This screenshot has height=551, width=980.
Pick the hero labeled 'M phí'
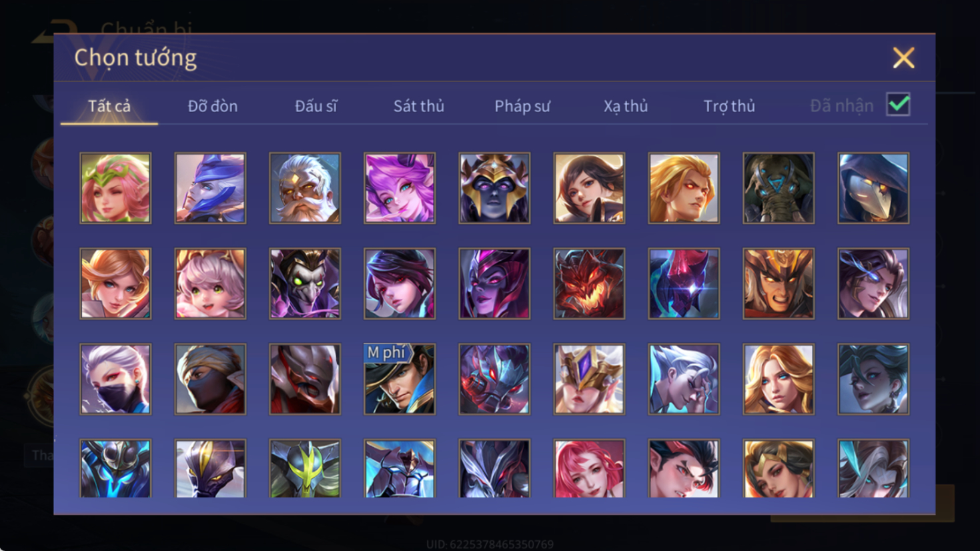(400, 379)
